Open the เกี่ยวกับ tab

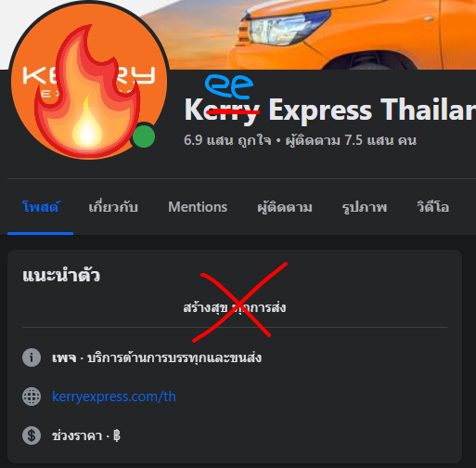click(113, 207)
